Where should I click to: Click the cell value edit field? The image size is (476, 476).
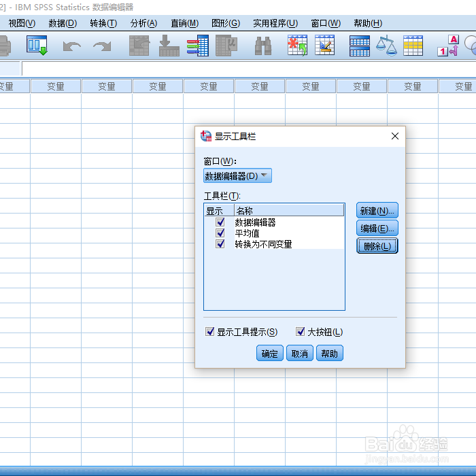tap(249, 69)
